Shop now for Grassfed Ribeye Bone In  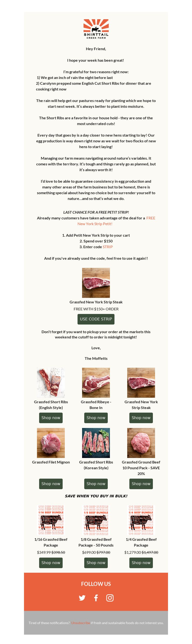(x=96, y=418)
